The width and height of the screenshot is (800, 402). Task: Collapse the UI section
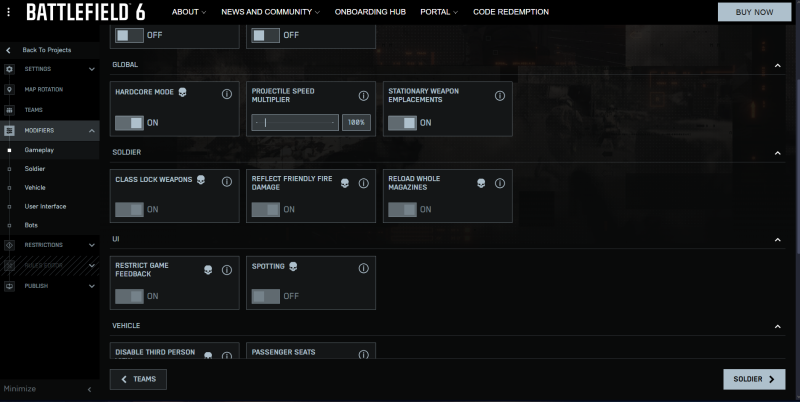(x=778, y=240)
